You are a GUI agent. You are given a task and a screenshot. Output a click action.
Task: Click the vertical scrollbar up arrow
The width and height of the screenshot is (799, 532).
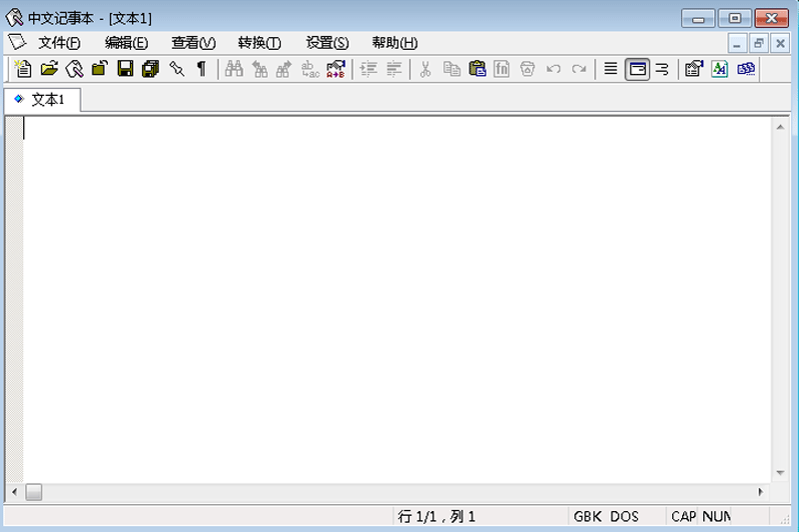[x=780, y=127]
